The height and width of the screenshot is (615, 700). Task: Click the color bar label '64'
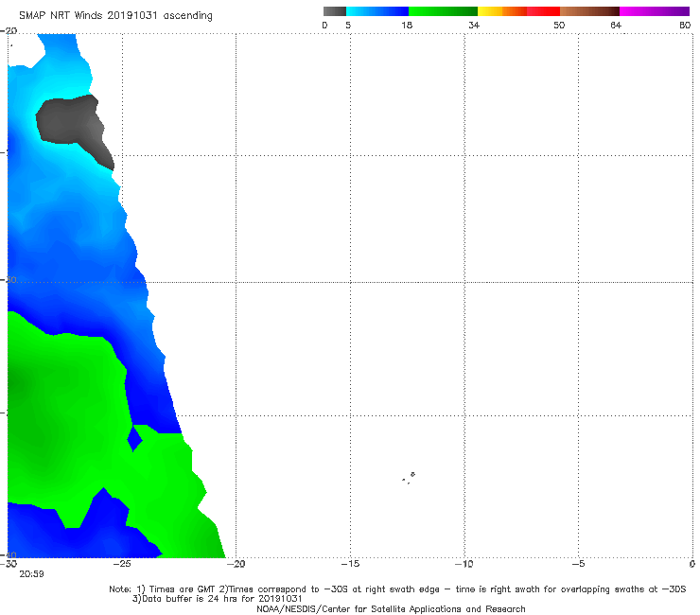(x=616, y=25)
